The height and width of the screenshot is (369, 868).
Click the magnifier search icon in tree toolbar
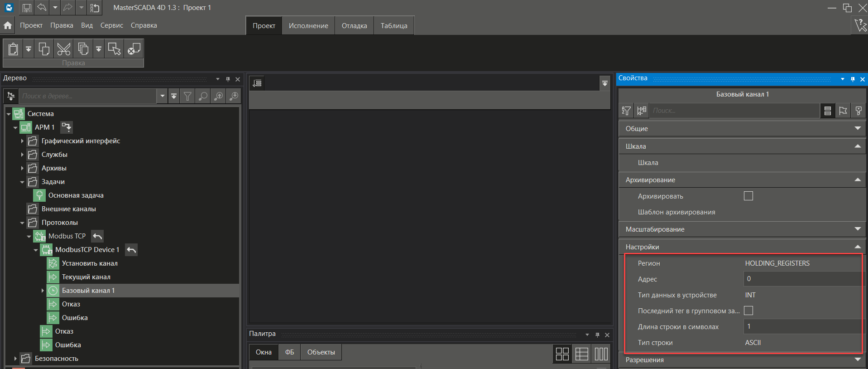(x=203, y=96)
